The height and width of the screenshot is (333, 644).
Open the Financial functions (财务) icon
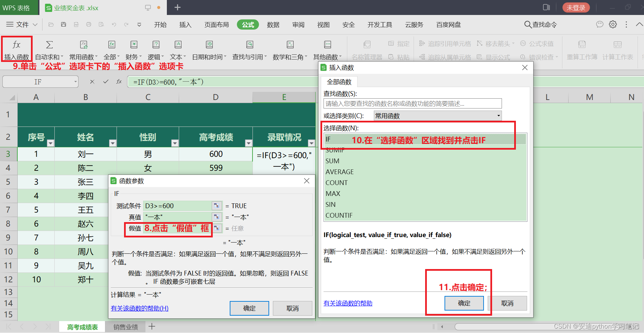tap(134, 45)
